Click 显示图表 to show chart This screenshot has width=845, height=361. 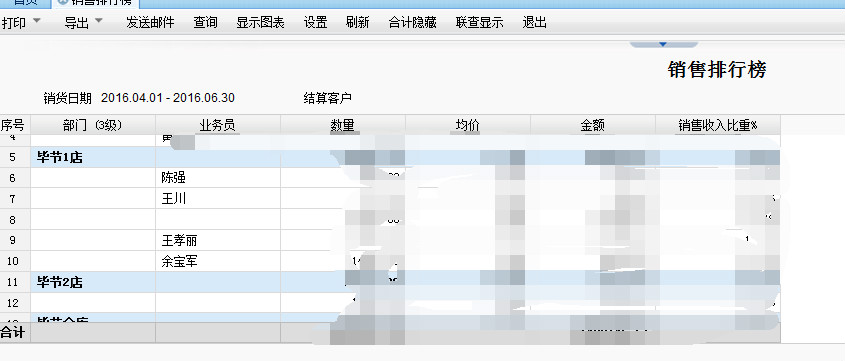tap(260, 23)
